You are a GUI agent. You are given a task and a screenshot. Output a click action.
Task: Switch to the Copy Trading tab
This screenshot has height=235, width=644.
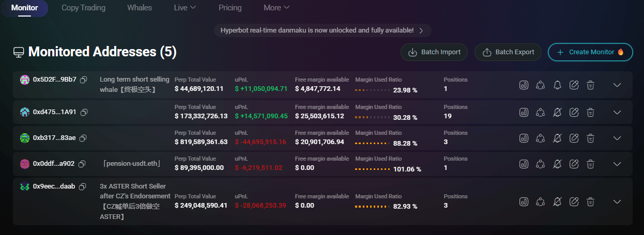click(83, 8)
